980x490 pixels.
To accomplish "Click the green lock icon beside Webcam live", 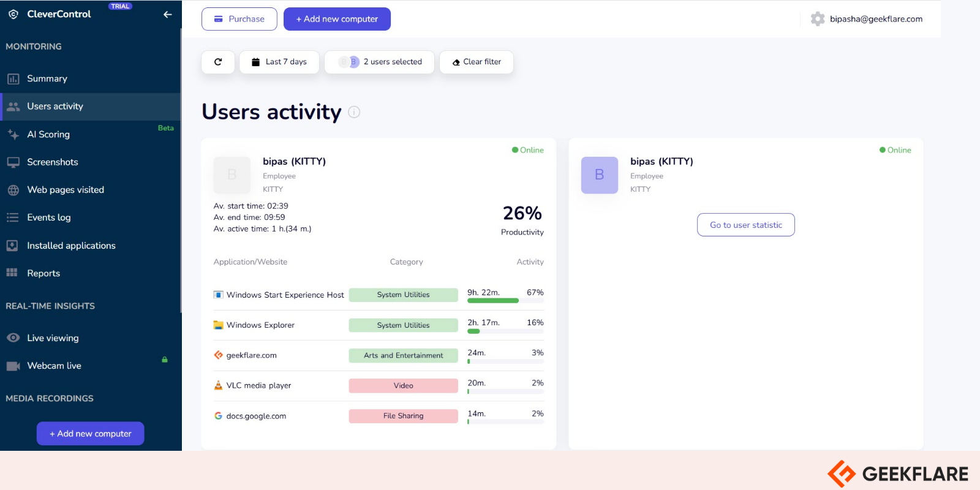I will 165,360.
